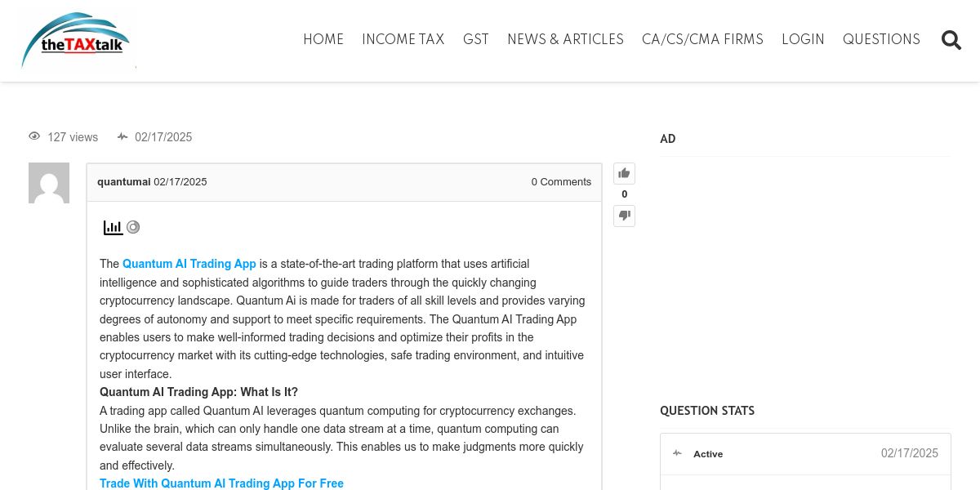This screenshot has width=980, height=490.
Task: Open CA/CS/CMA FIRMS menu
Action: (702, 40)
